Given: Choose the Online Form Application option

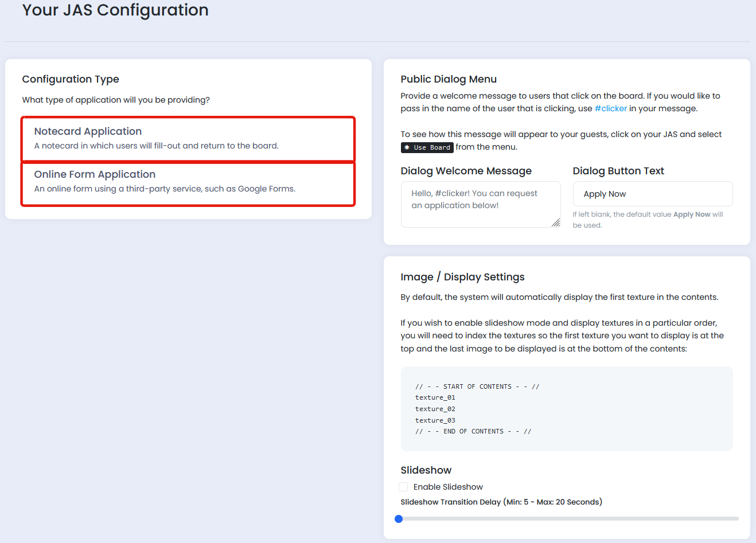Looking at the screenshot, I should tap(188, 182).
